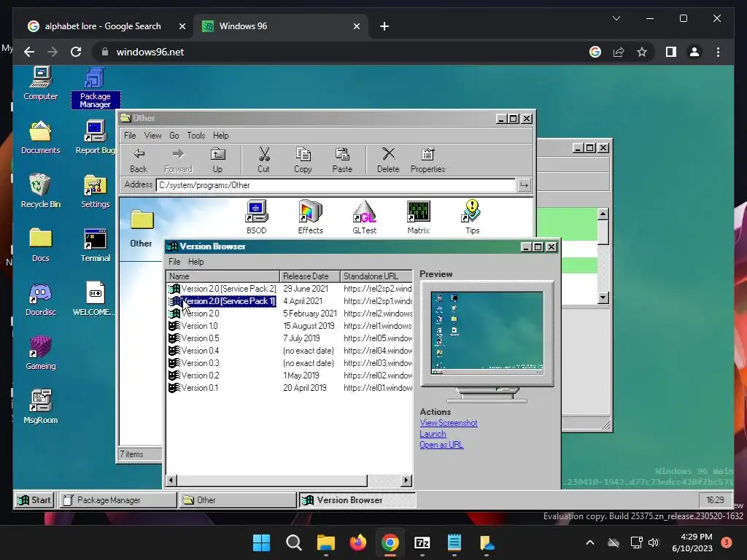Bookmark this page with star icon
This screenshot has height=560, width=747.
pos(642,52)
